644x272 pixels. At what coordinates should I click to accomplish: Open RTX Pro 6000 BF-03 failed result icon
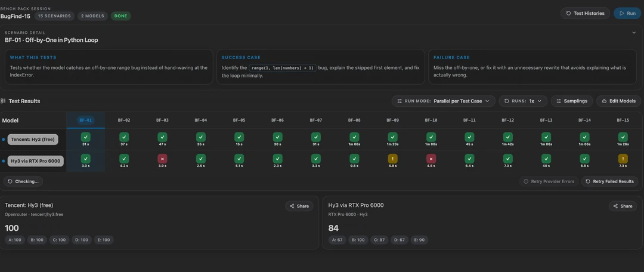[162, 159]
